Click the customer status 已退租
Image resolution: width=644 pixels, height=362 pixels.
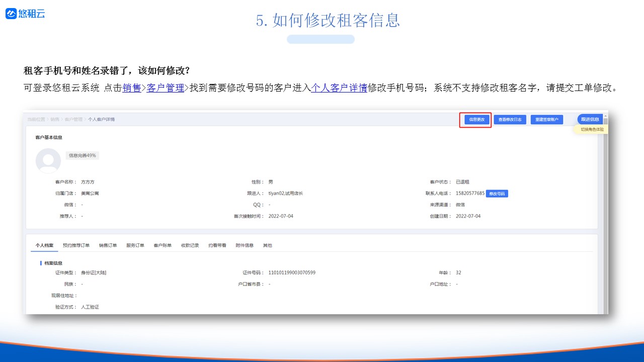(462, 182)
